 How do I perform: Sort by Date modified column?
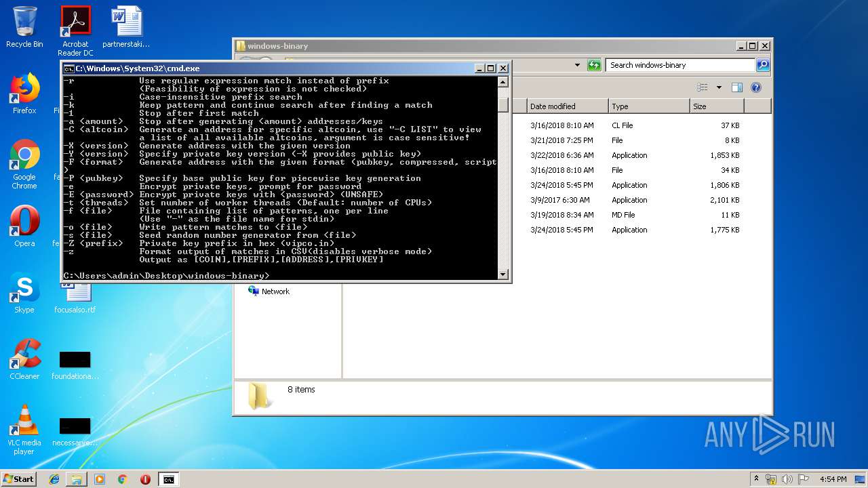pos(568,106)
